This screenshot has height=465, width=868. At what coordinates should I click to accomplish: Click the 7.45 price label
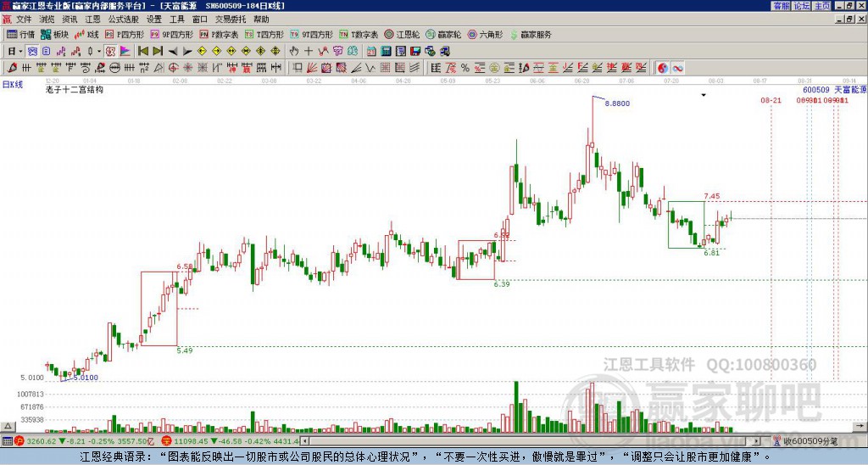point(712,196)
